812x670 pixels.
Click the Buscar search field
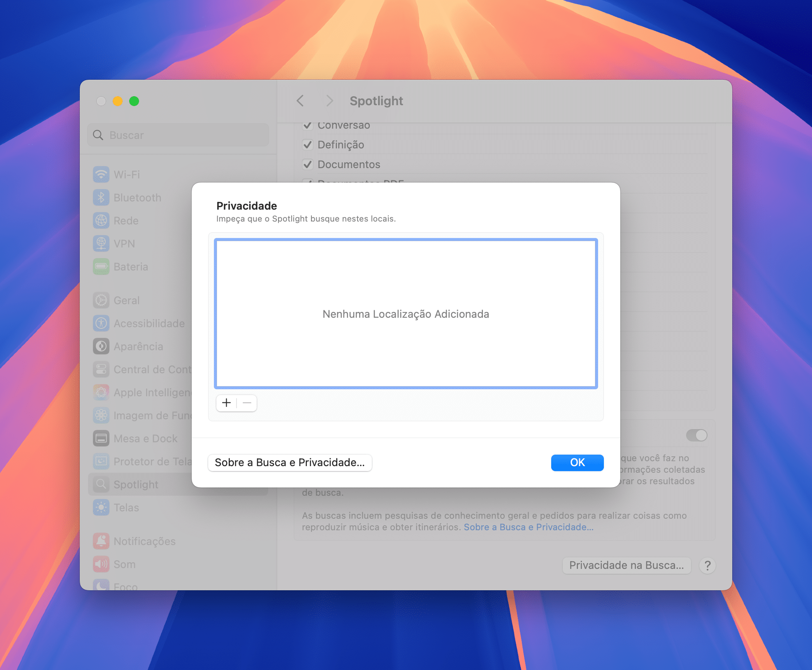point(178,135)
